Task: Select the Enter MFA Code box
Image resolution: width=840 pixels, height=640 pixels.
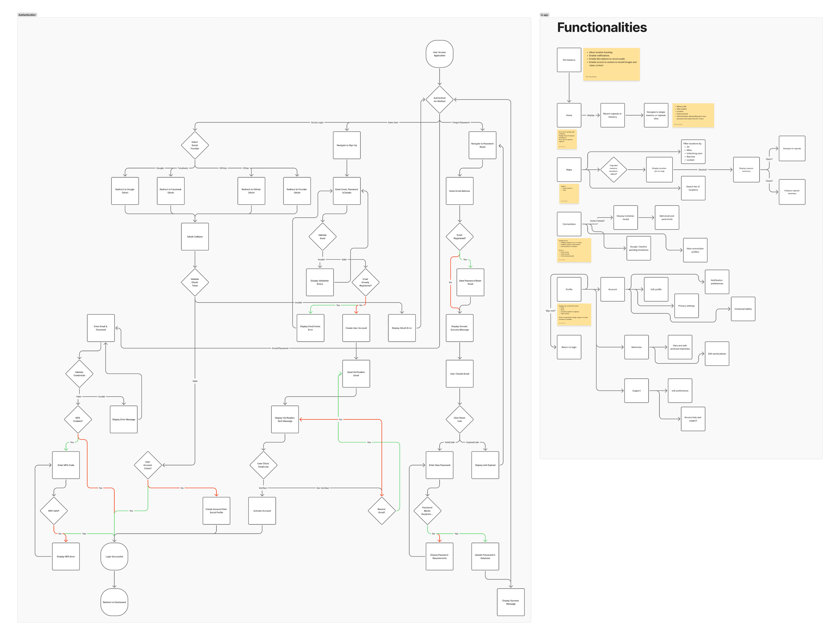Action: [x=66, y=465]
